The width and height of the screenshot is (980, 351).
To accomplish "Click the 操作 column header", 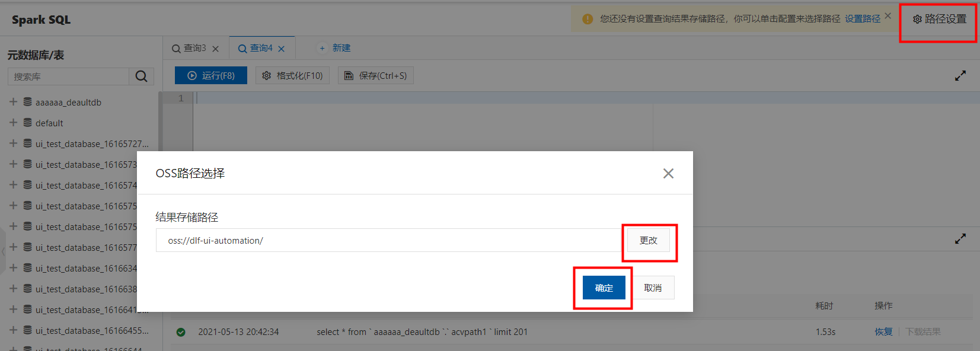I will pos(883,305).
